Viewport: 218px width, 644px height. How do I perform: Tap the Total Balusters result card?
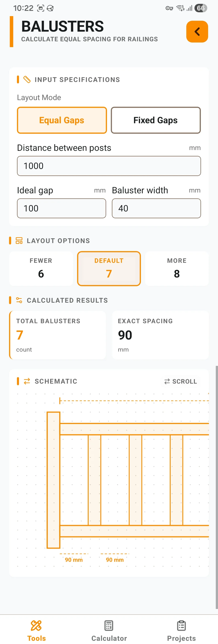[58, 335]
